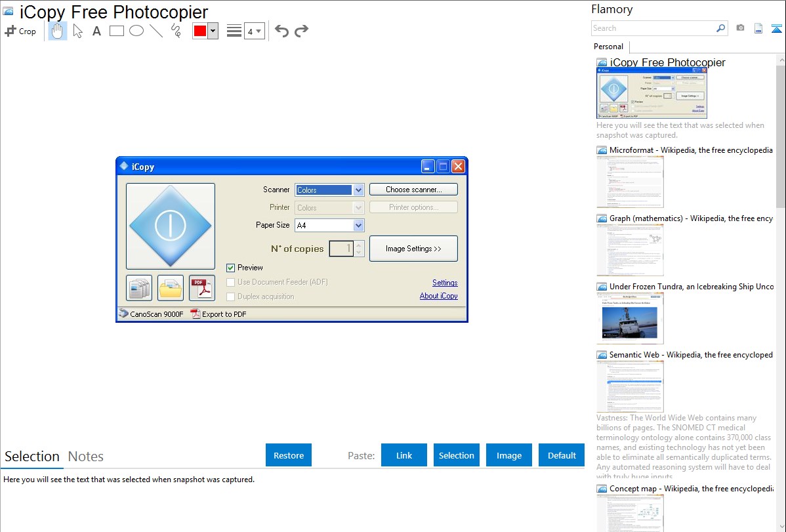Screen dimensions: 786x532
Task: Click the camera snapshot icon
Action: click(x=740, y=28)
